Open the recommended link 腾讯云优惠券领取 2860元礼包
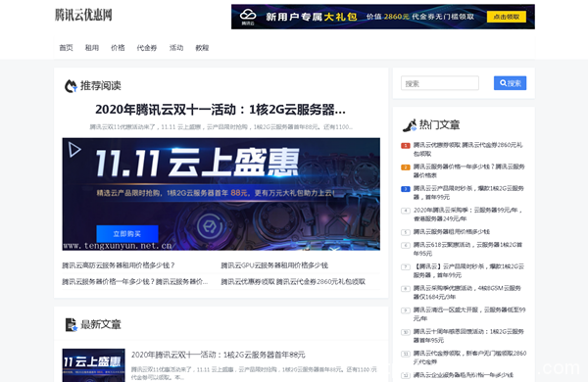The height and width of the screenshot is (382, 588). [x=293, y=281]
